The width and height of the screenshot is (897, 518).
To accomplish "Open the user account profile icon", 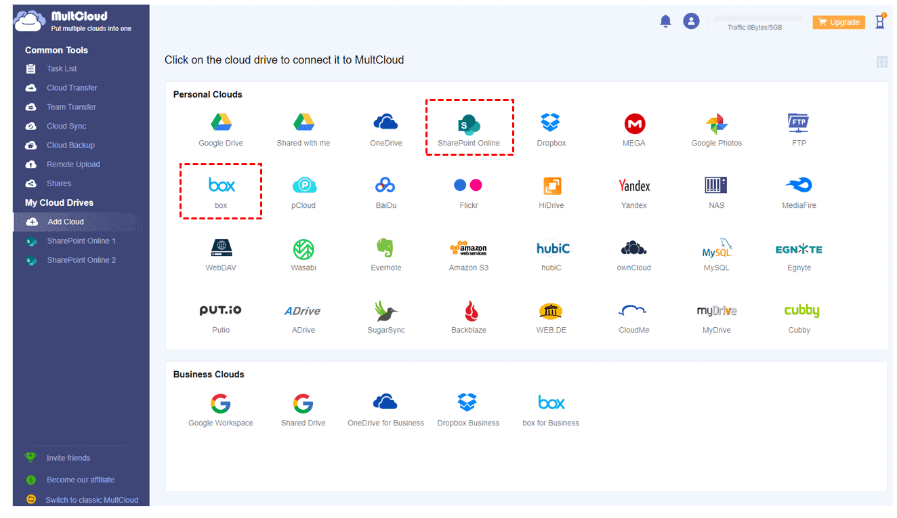I will [691, 21].
